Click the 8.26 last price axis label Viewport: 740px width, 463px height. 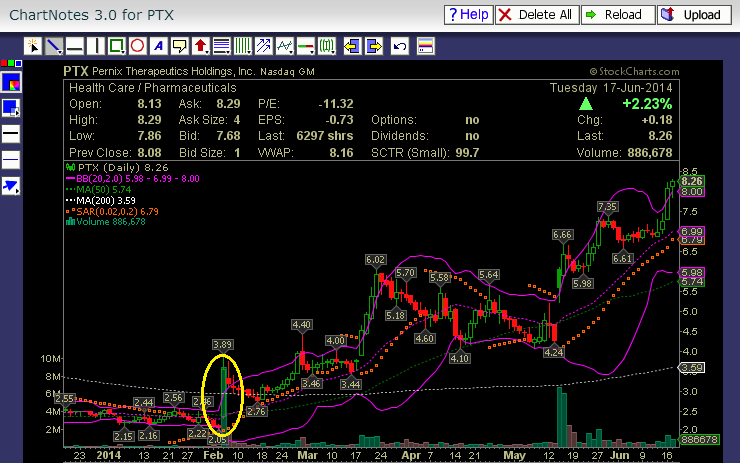pyautogui.click(x=691, y=181)
